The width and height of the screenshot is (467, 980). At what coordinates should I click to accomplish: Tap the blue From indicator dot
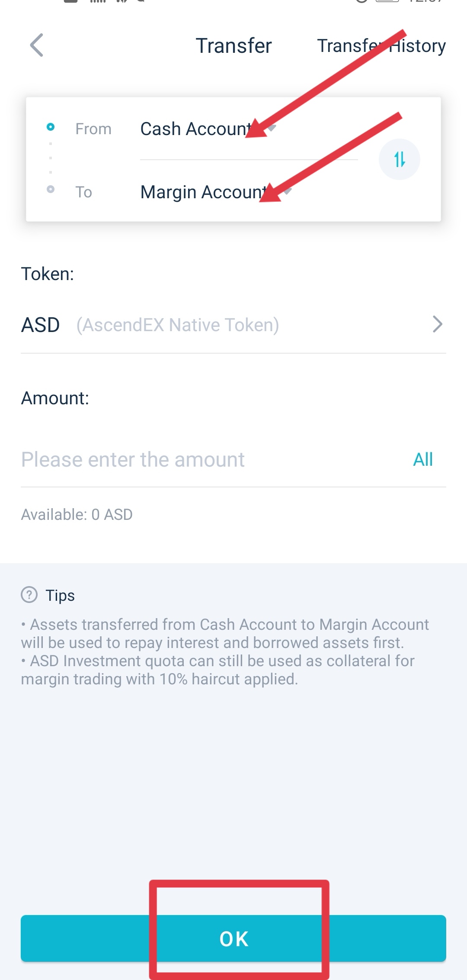[51, 127]
